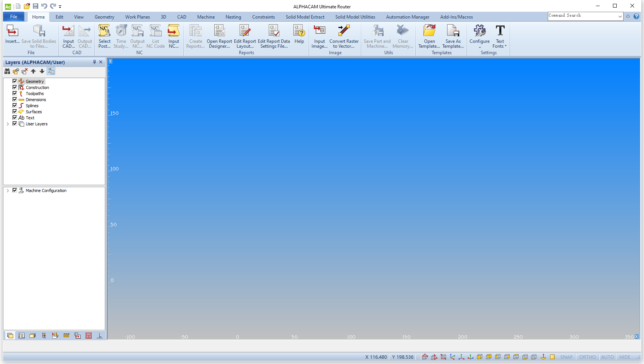Expand the Machine Configuration tree node
The width and height of the screenshot is (644, 364).
point(8,191)
